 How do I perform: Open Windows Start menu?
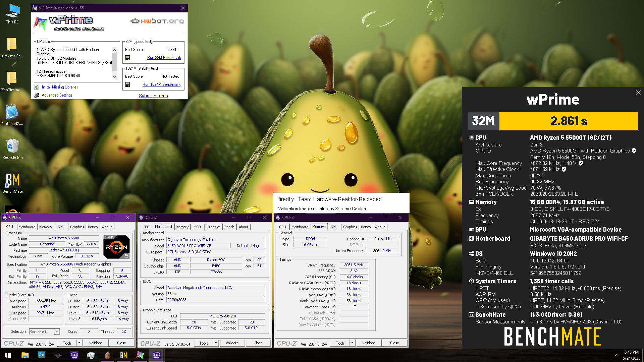tap(8, 355)
